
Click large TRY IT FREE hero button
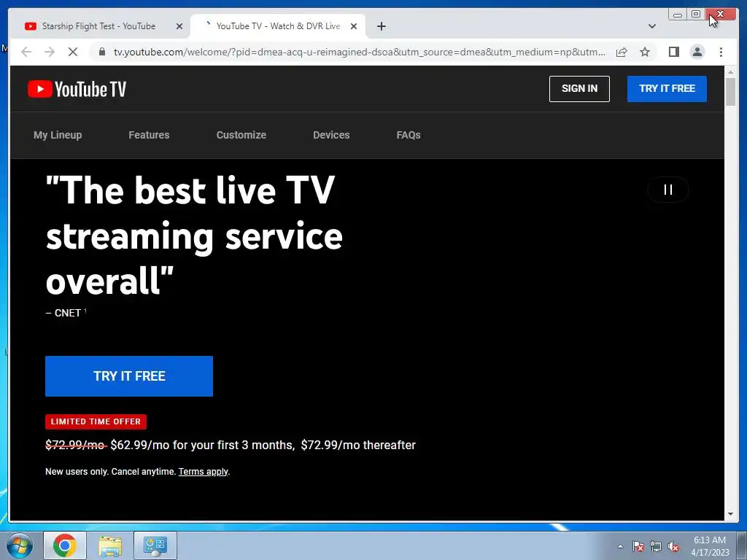tap(129, 376)
